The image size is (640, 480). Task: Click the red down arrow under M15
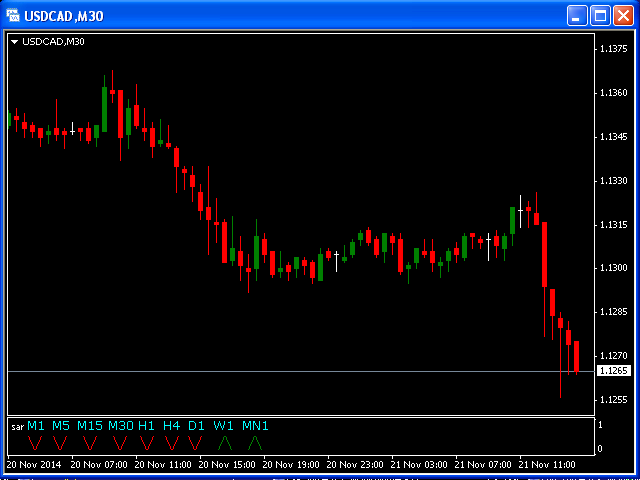click(90, 442)
